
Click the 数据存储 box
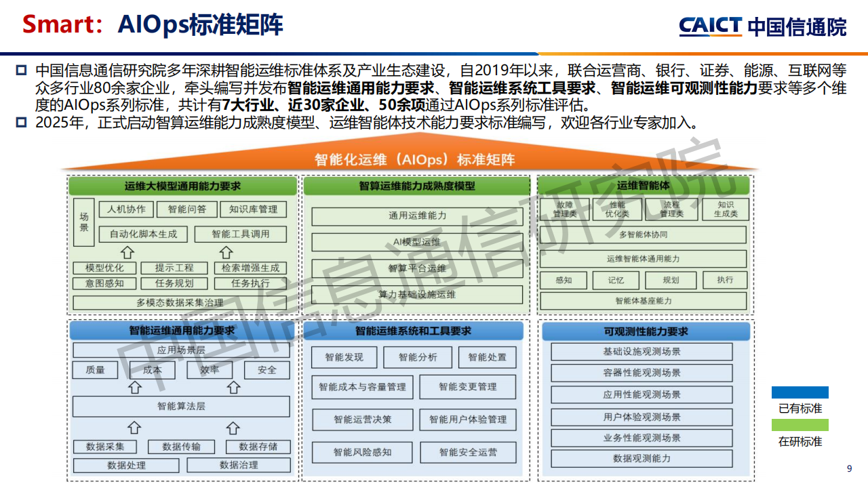258,447
